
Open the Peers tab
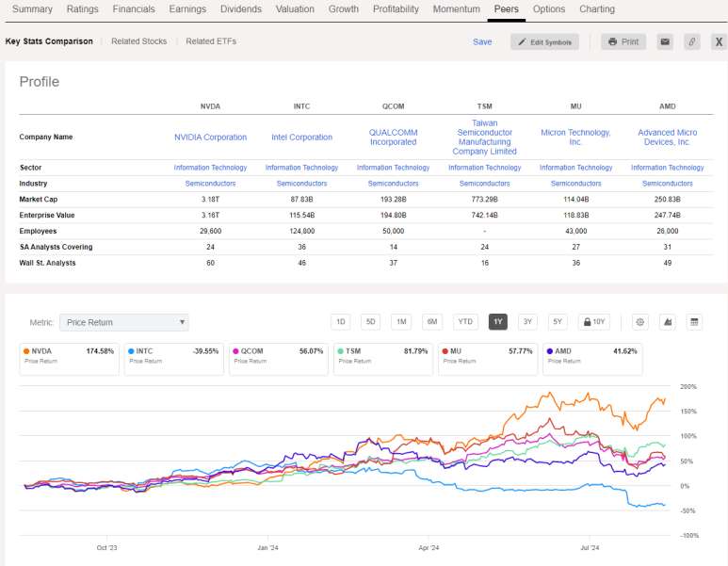(506, 8)
